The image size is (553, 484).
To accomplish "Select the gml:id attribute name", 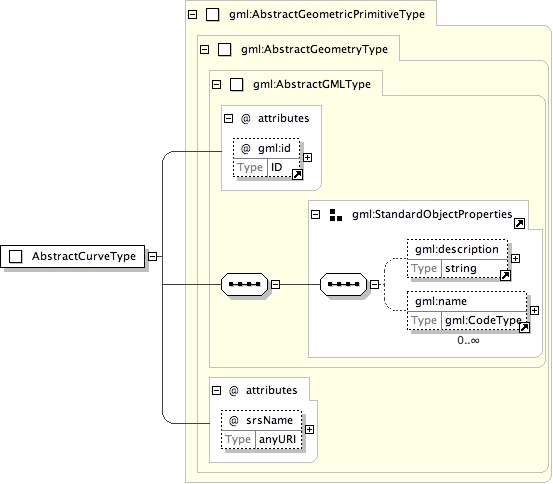I will 274,149.
